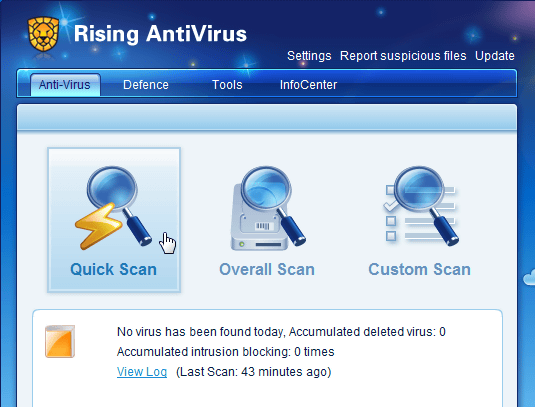Click the orange log book icon

pos(60,341)
